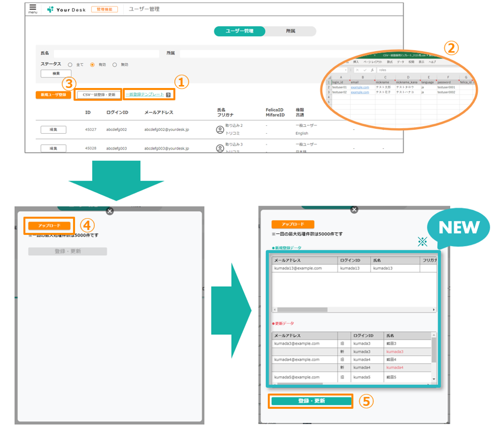Open the hamburger menu icon

(x=33, y=8)
